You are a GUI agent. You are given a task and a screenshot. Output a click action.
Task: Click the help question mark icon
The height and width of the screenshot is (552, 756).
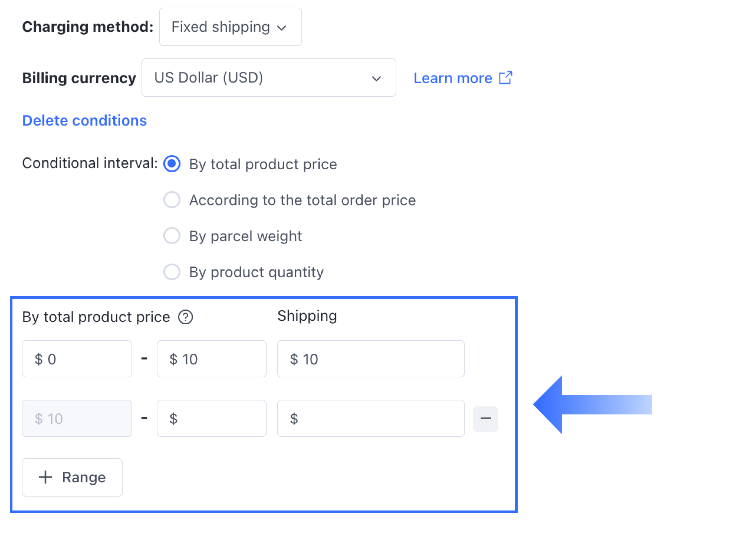click(x=185, y=317)
